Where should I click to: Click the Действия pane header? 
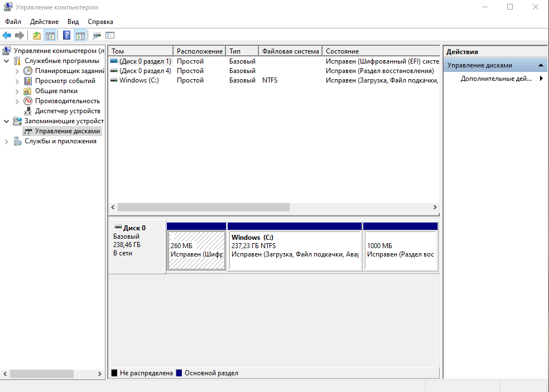coord(495,52)
